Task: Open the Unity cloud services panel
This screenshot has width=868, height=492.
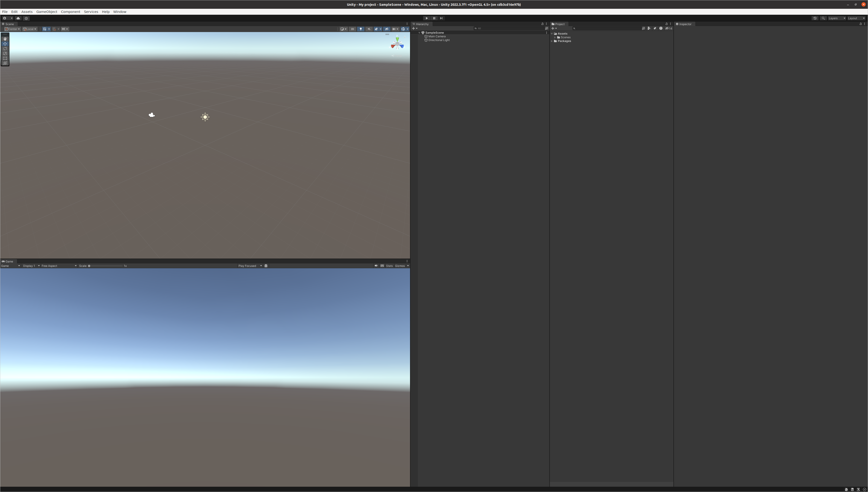Action: click(x=18, y=18)
